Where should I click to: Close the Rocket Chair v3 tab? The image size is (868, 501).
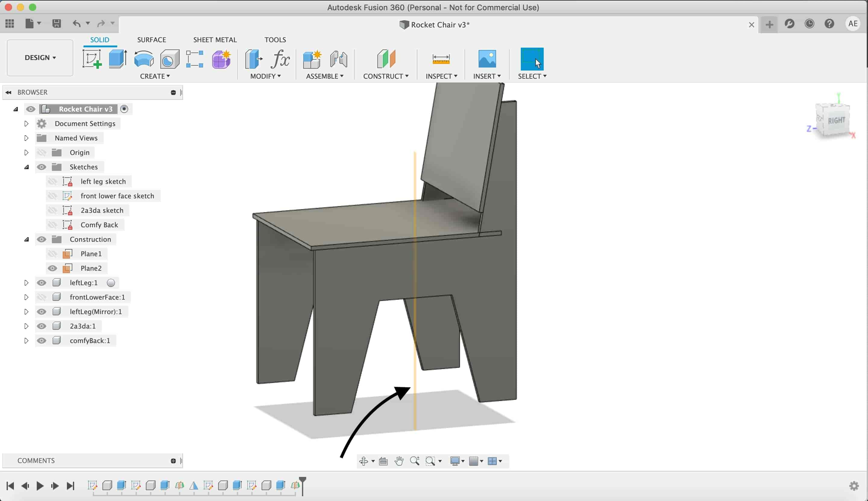(751, 25)
